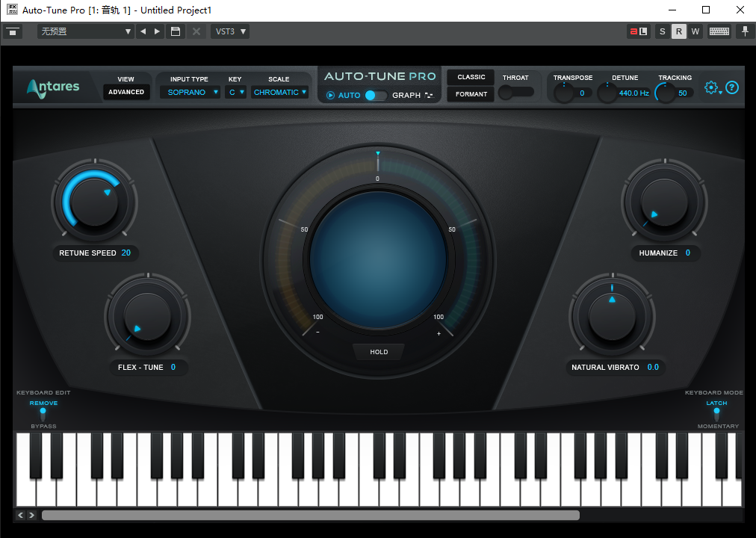Image resolution: width=756 pixels, height=538 pixels.
Task: Click the AUTO mode label
Action: click(349, 96)
